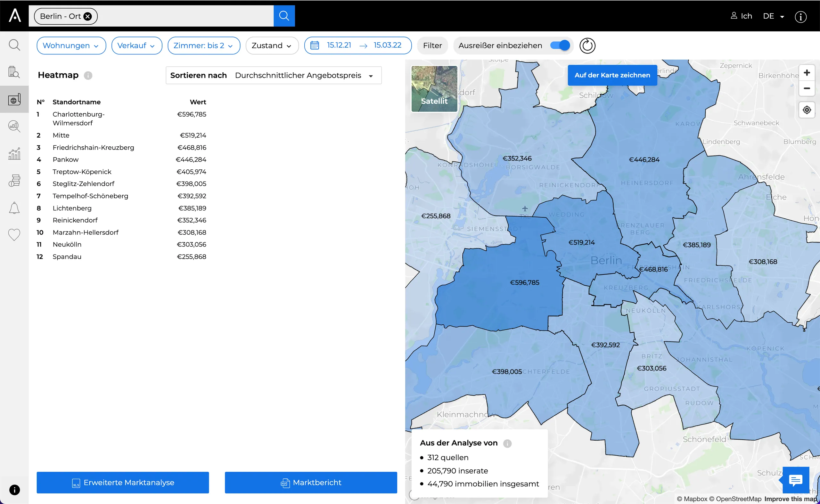Expand the Wohnungen dropdown
The height and width of the screenshot is (504, 820).
click(x=71, y=45)
